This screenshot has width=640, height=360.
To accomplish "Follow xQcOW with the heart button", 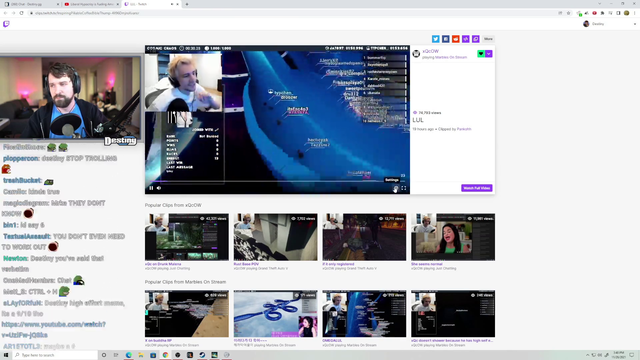I will tap(481, 53).
